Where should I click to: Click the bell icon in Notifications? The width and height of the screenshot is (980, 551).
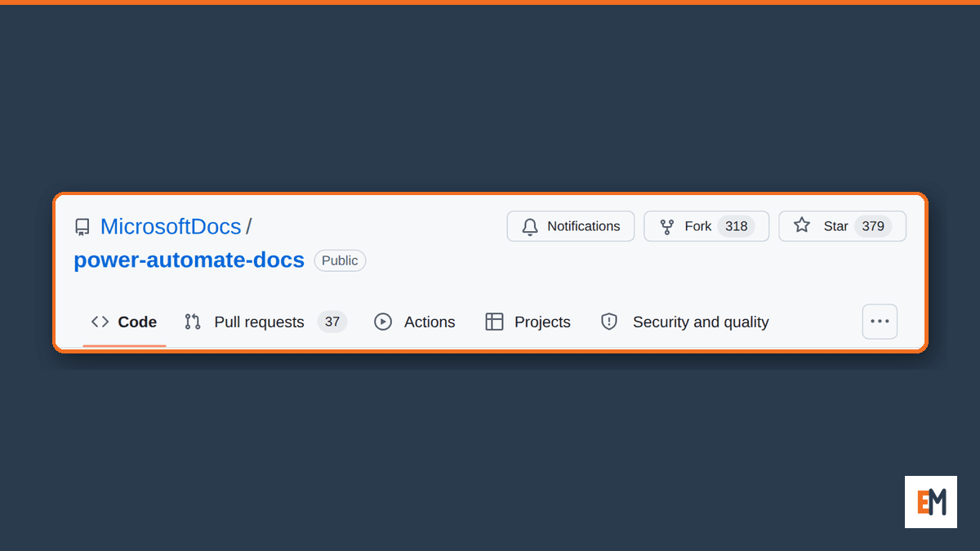tap(530, 226)
